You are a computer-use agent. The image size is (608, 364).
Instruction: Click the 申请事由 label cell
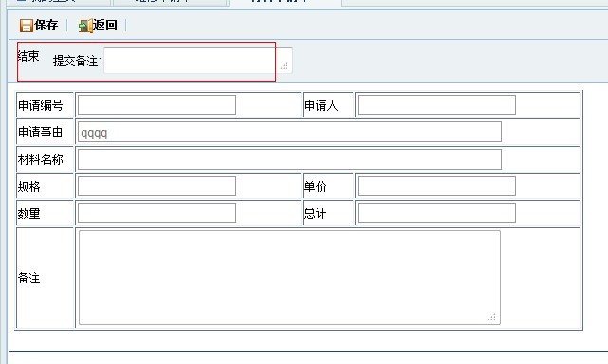tap(45, 132)
